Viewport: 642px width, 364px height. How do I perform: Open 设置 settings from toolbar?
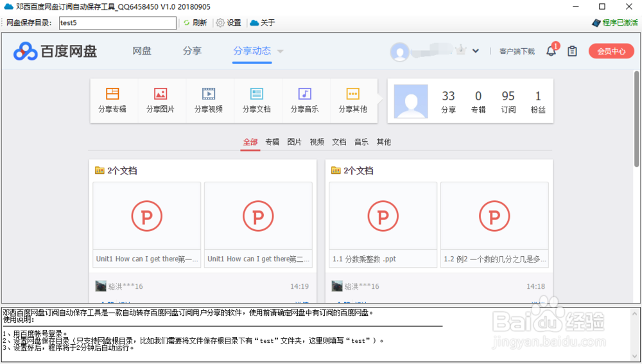pos(229,23)
